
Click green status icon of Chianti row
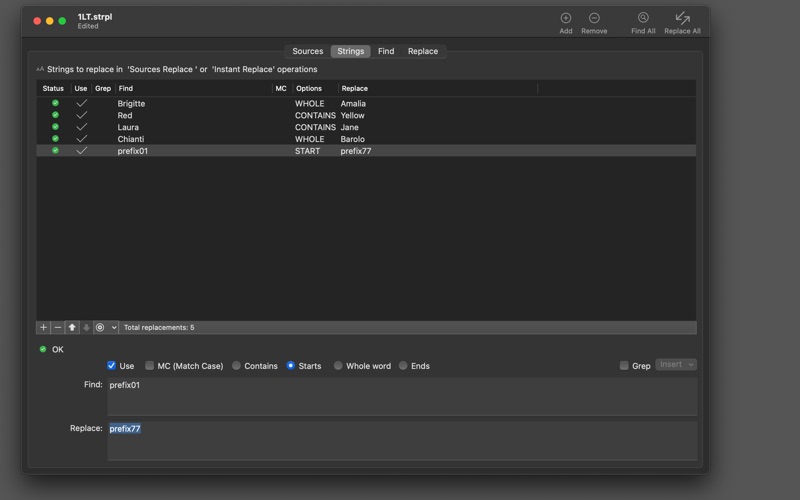click(x=55, y=138)
